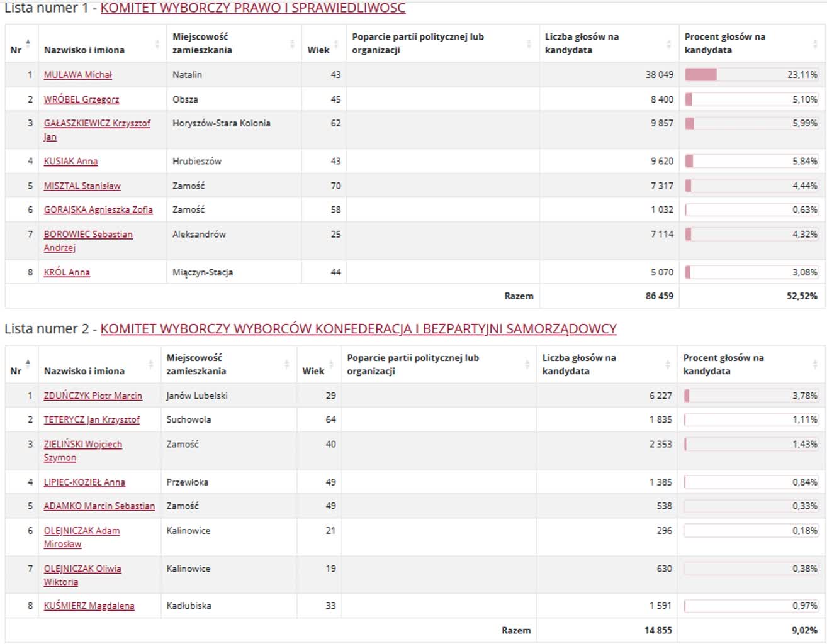Click the Procent głosów sort icon in the Lista 2 table
827x644 pixels.
point(816,365)
